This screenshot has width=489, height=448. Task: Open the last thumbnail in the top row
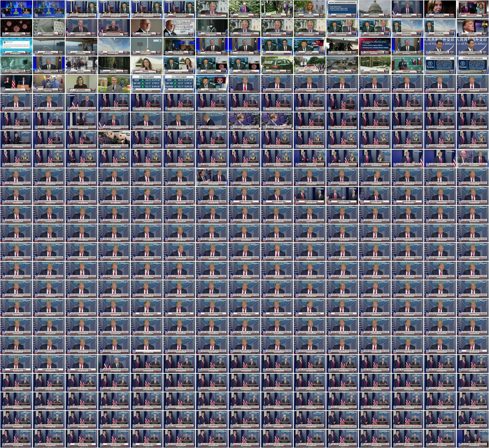tap(472, 9)
